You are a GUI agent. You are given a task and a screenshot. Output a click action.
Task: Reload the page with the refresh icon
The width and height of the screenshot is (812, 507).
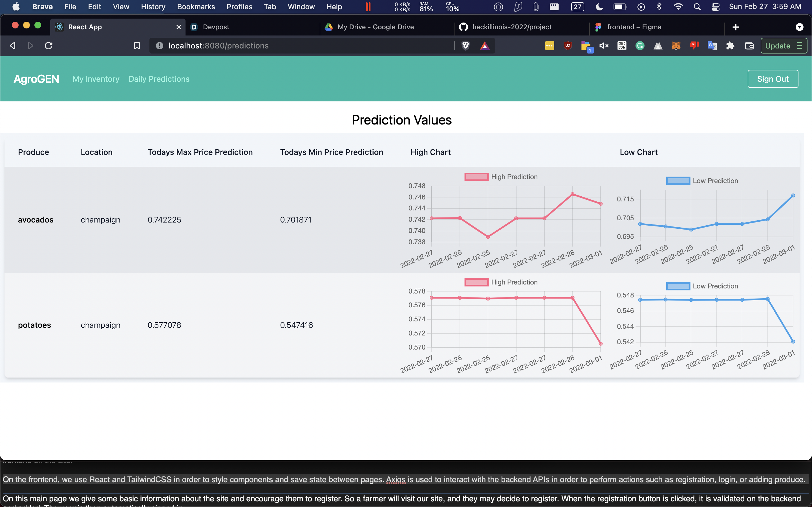[49, 46]
